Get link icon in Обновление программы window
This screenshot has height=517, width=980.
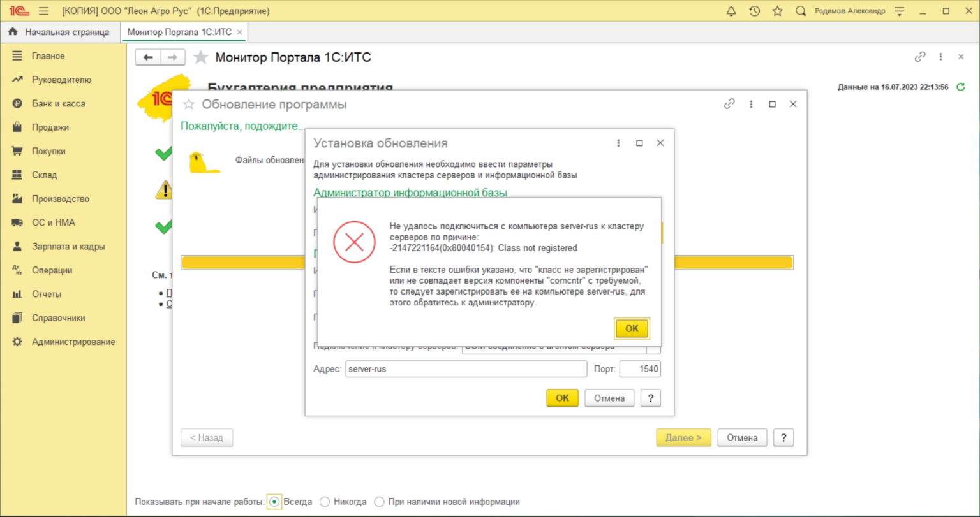tap(729, 104)
